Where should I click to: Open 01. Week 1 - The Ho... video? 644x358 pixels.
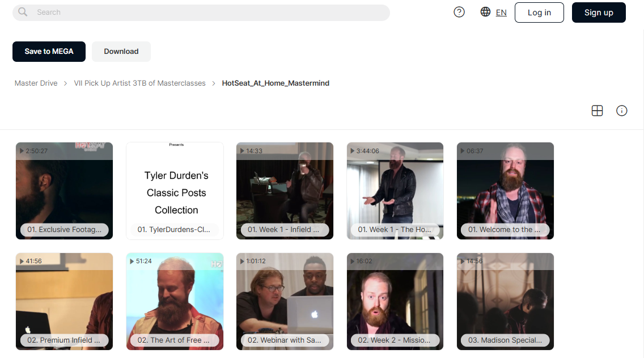click(x=395, y=191)
